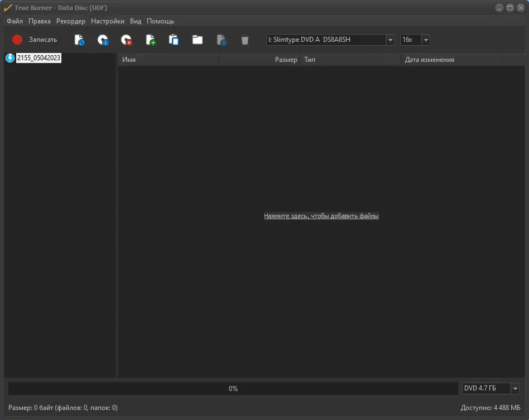Click the add files icon
Screen dimensions: 529x420
(x=151, y=40)
